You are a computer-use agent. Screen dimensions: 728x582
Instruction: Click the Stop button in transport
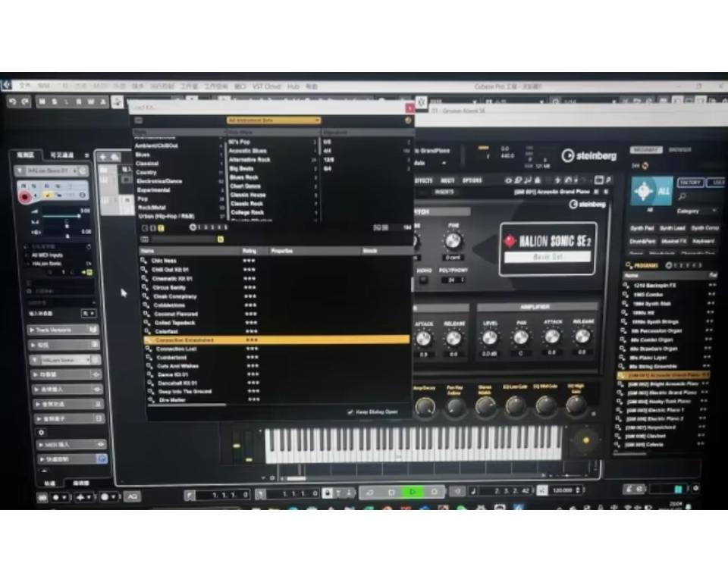point(391,492)
